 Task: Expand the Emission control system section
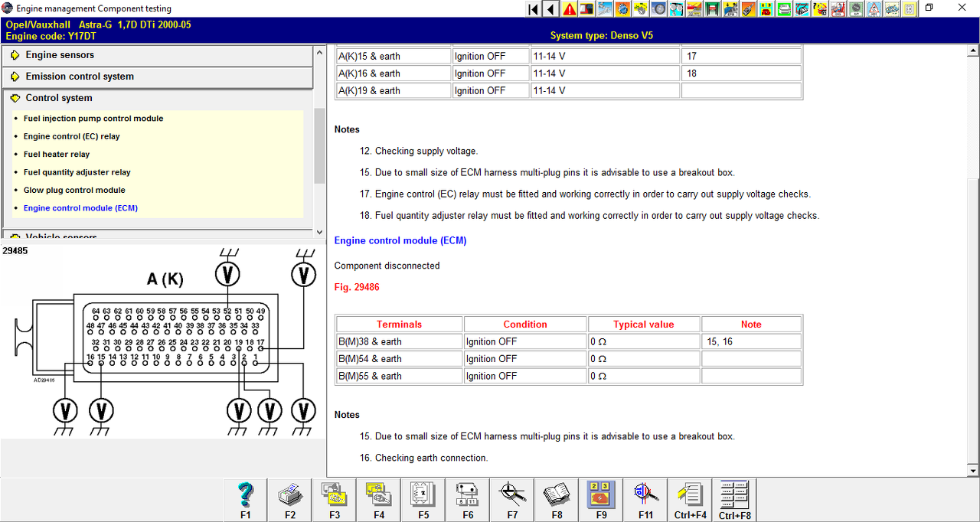pos(157,77)
